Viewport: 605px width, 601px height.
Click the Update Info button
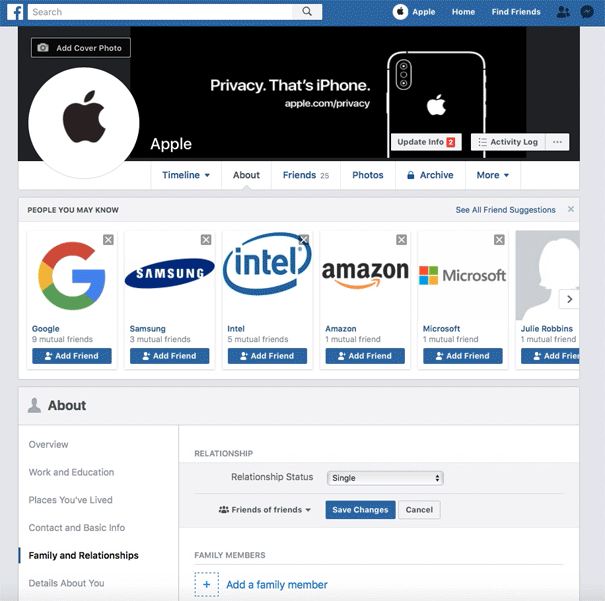426,142
